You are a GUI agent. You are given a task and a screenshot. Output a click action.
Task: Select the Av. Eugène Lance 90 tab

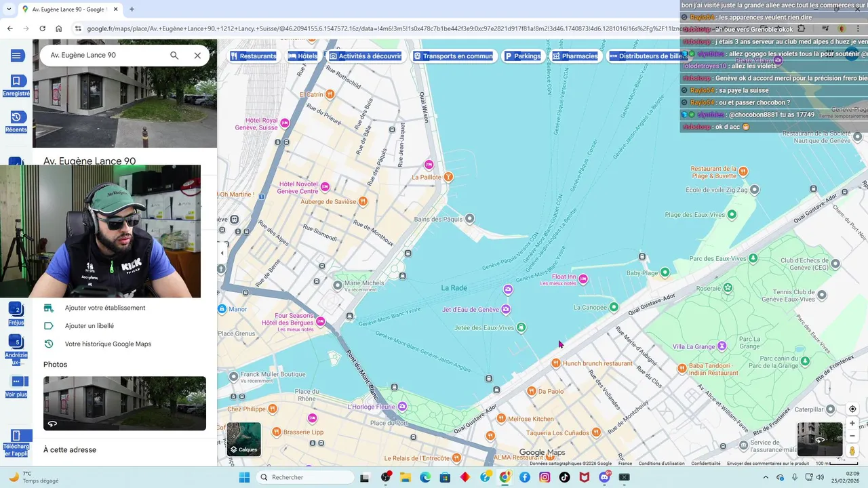[x=68, y=9]
